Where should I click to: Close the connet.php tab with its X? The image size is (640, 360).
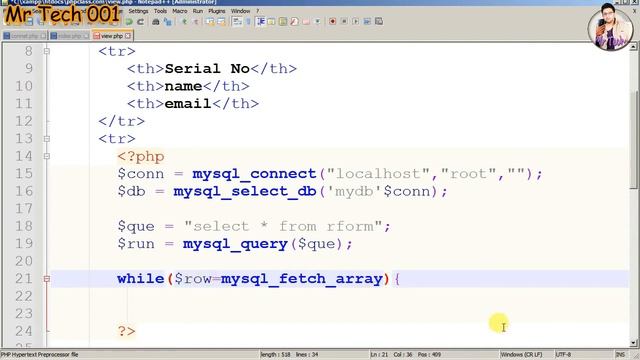click(43, 36)
